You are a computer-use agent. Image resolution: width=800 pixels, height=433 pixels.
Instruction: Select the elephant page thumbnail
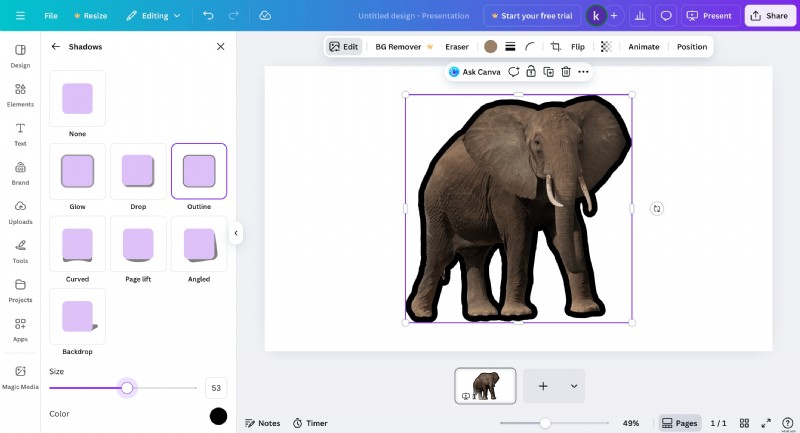485,386
